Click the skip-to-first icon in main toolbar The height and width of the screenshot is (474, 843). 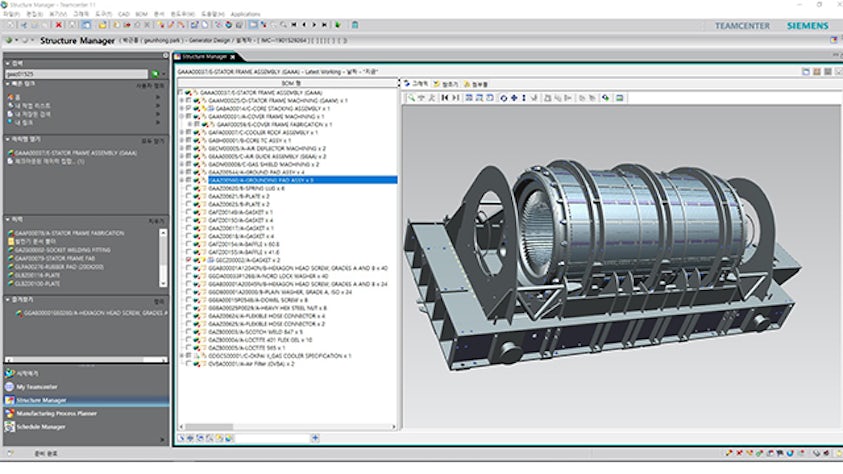tap(294, 25)
